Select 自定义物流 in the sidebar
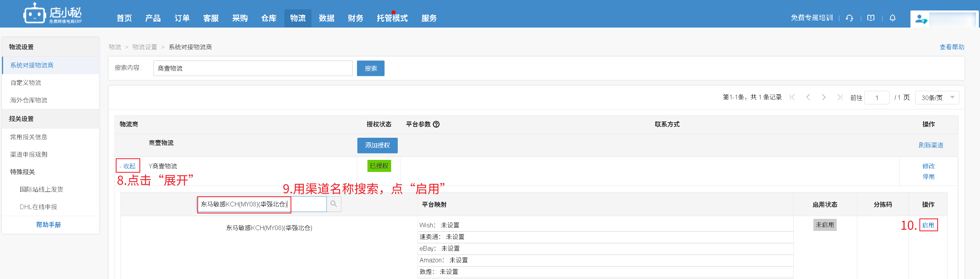The image size is (980, 279). click(26, 83)
